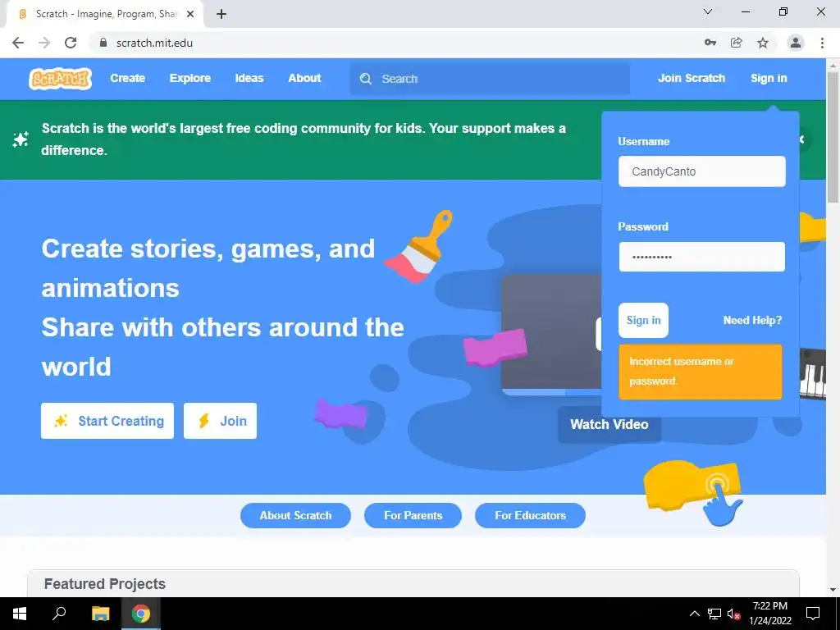Click the Need Help? link
The height and width of the screenshot is (630, 840).
tap(752, 321)
